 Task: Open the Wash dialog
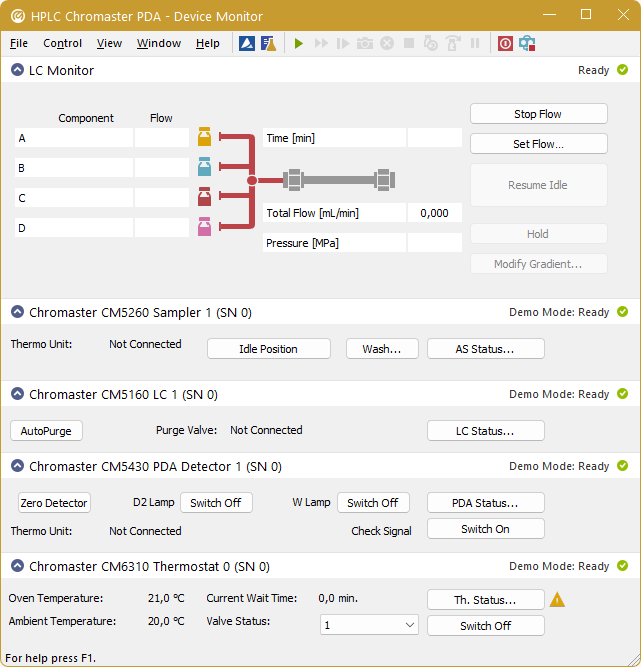pyautogui.click(x=382, y=349)
